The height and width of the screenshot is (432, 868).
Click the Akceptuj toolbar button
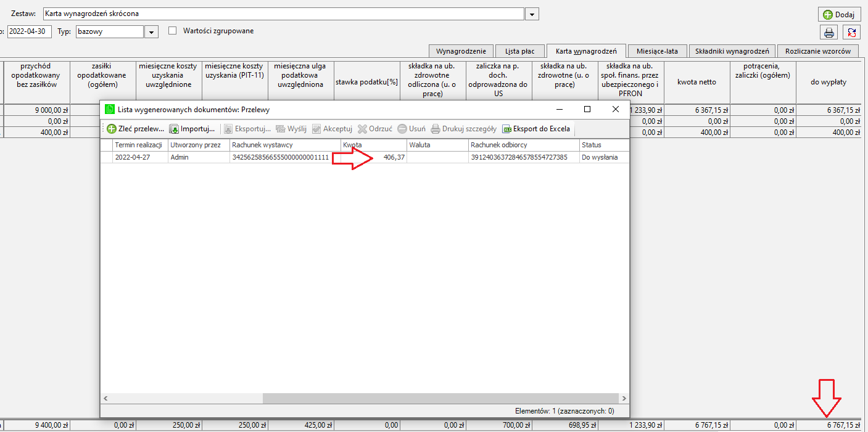coord(332,129)
